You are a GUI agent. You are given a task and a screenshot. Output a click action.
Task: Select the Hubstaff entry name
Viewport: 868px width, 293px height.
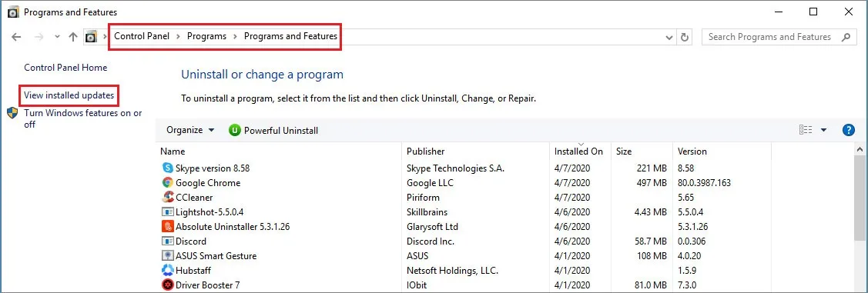[x=193, y=271]
